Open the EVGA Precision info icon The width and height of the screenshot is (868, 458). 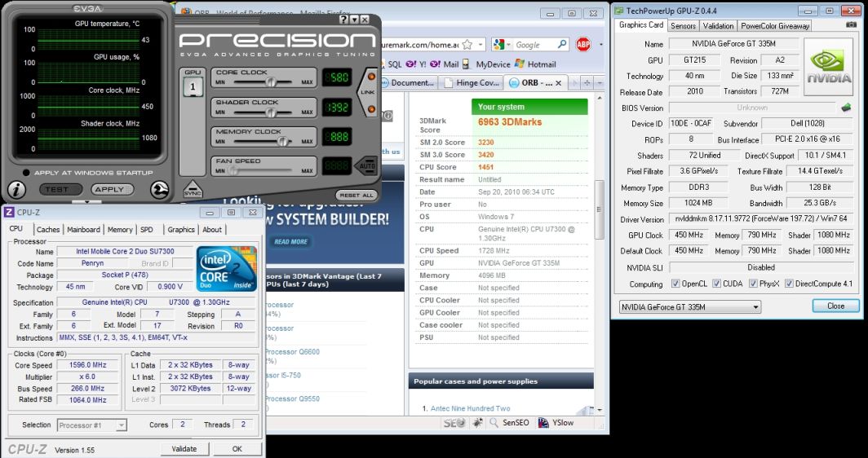click(16, 190)
